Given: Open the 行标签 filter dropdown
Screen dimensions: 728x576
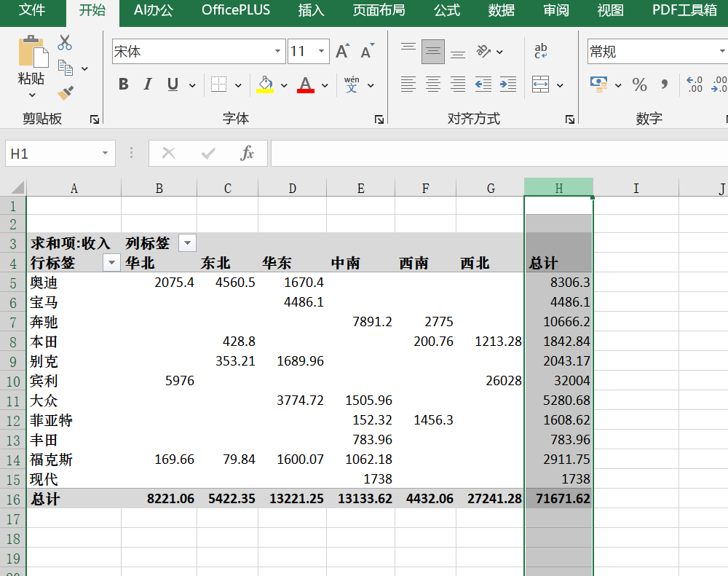Looking at the screenshot, I should click(x=111, y=263).
